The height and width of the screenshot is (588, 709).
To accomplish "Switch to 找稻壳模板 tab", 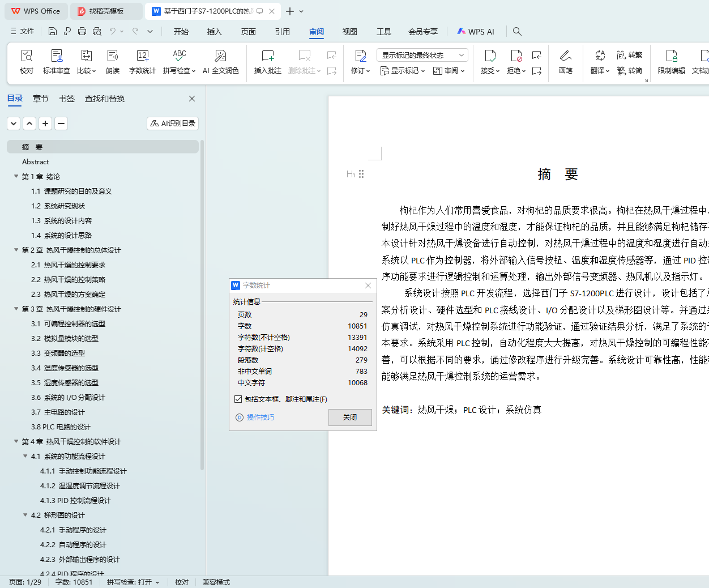I will point(106,11).
